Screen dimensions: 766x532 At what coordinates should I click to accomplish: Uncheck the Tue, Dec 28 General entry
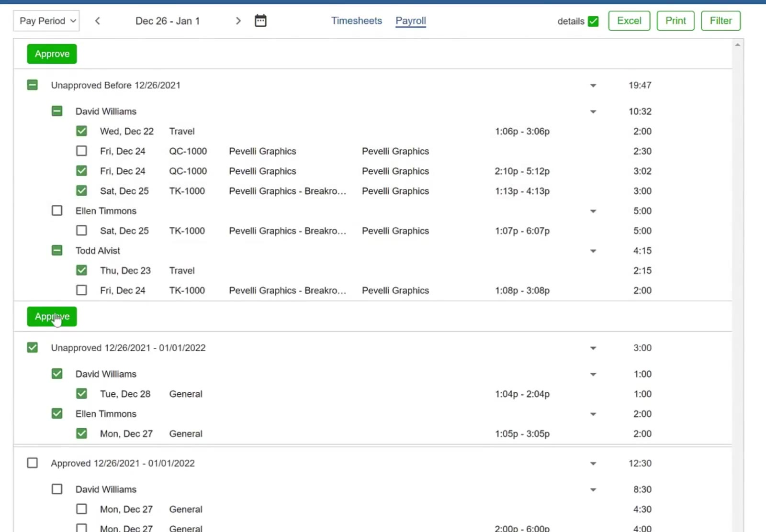pos(81,393)
